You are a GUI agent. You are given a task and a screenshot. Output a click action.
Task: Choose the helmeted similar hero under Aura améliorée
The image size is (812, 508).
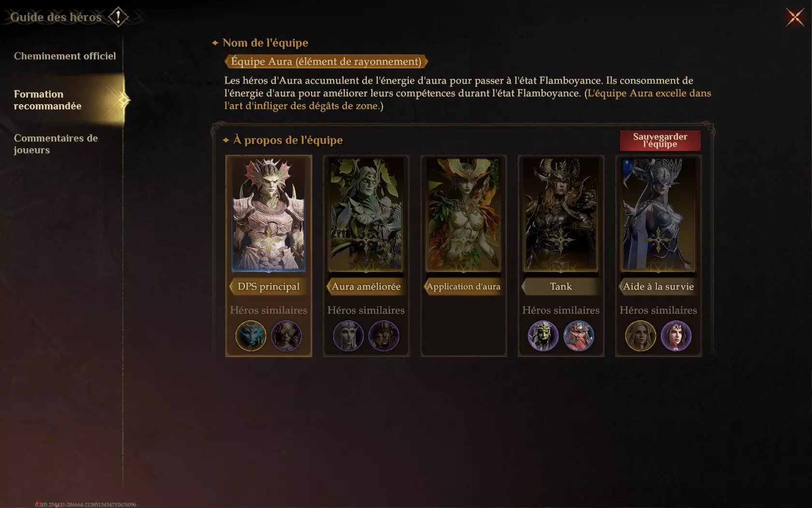click(384, 336)
